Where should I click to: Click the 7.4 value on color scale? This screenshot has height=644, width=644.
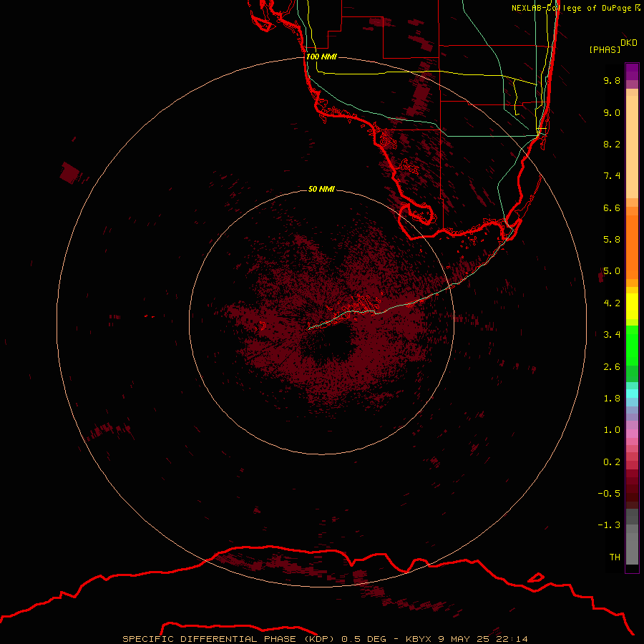click(612, 176)
